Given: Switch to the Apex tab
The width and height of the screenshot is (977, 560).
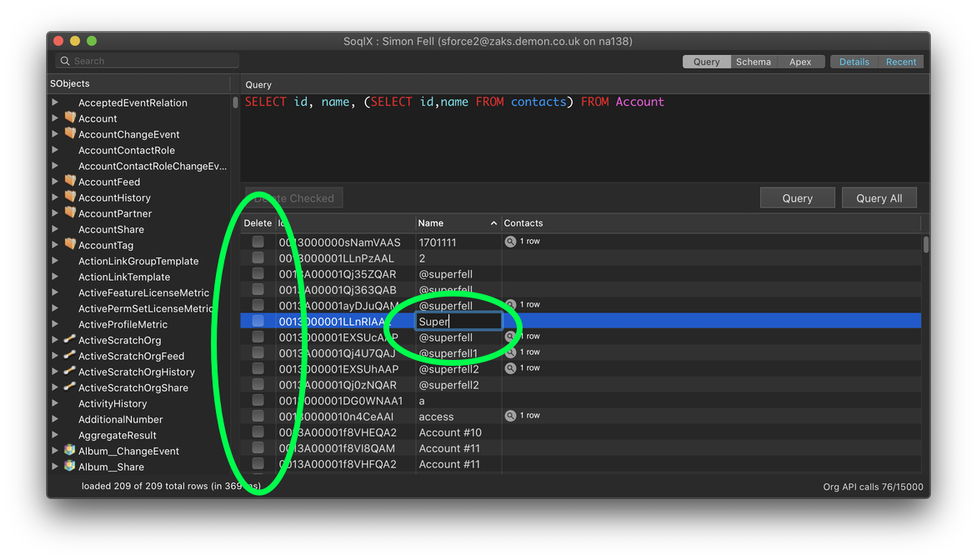Looking at the screenshot, I should [x=800, y=62].
